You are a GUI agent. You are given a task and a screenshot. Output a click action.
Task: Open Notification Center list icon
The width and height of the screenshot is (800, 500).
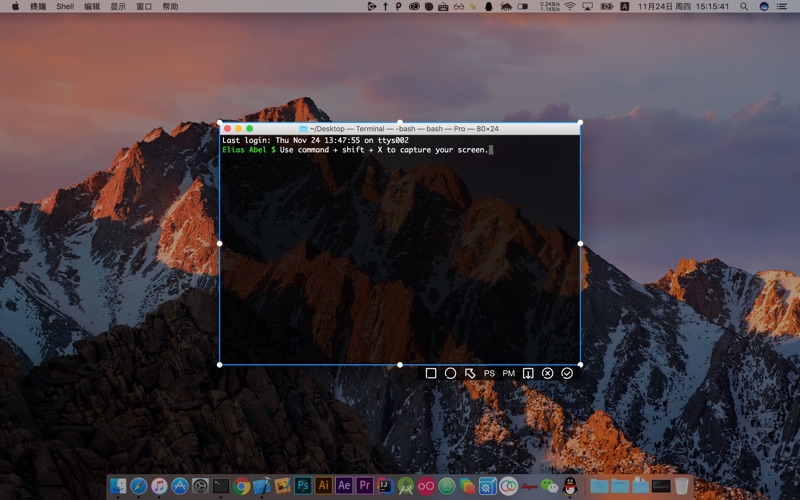[781, 7]
